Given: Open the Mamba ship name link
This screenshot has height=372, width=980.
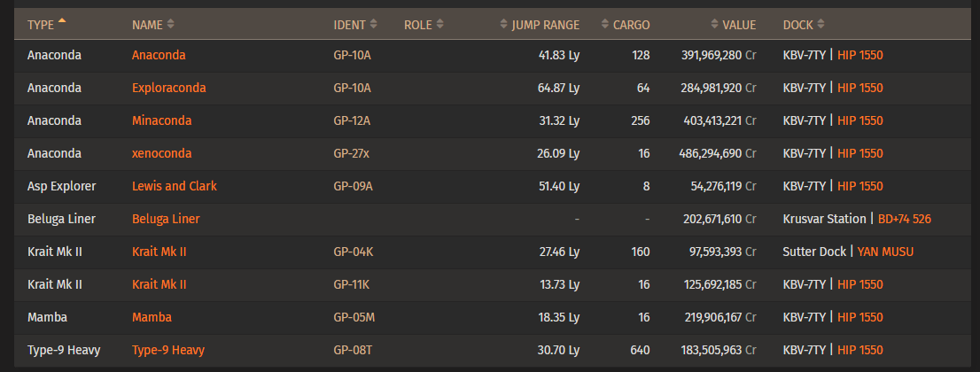Looking at the screenshot, I should 152,317.
